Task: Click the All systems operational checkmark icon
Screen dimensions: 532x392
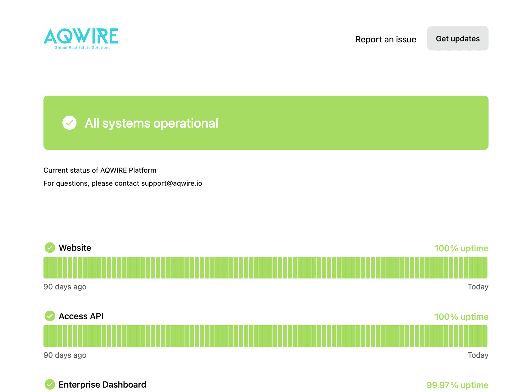Action: (69, 123)
